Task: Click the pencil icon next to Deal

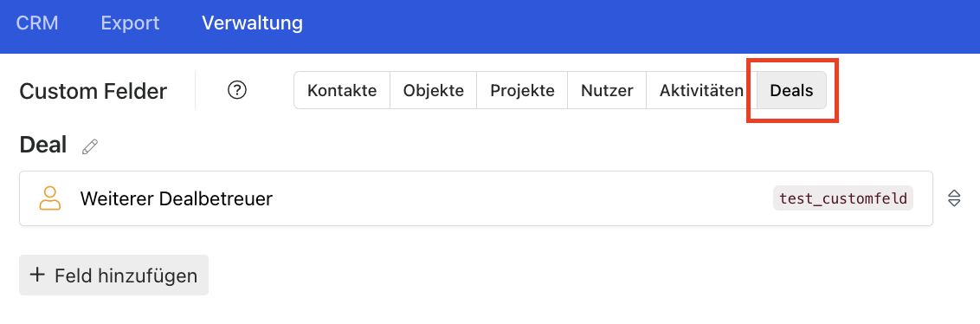Action: pyautogui.click(x=90, y=146)
